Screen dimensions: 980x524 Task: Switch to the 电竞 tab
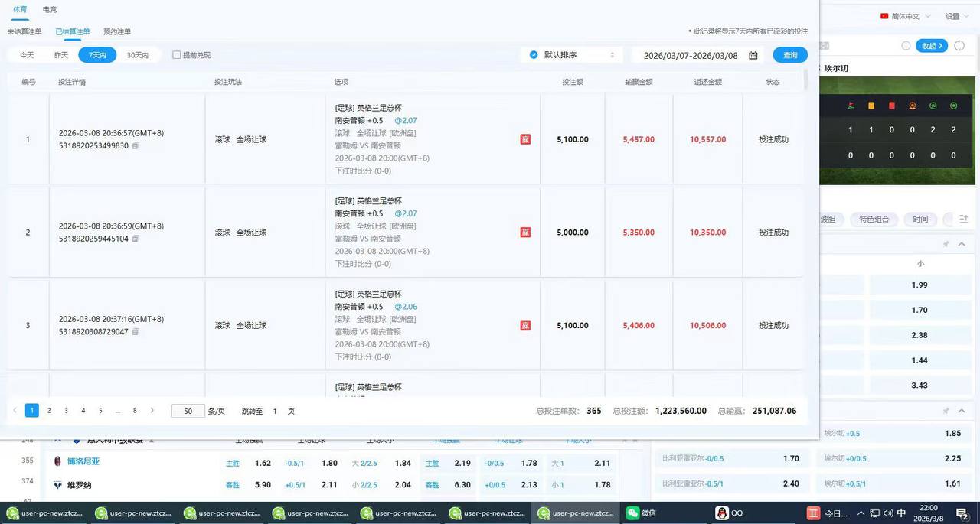click(50, 10)
